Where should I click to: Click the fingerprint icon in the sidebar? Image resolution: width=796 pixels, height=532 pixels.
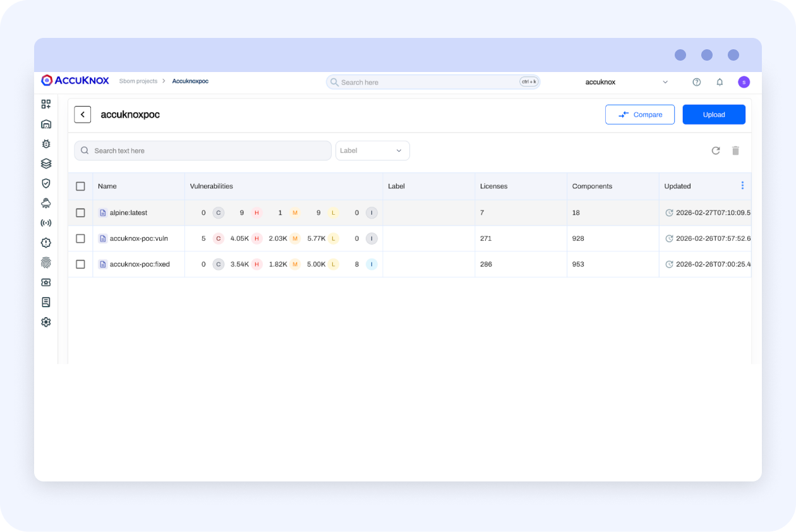pos(46,262)
